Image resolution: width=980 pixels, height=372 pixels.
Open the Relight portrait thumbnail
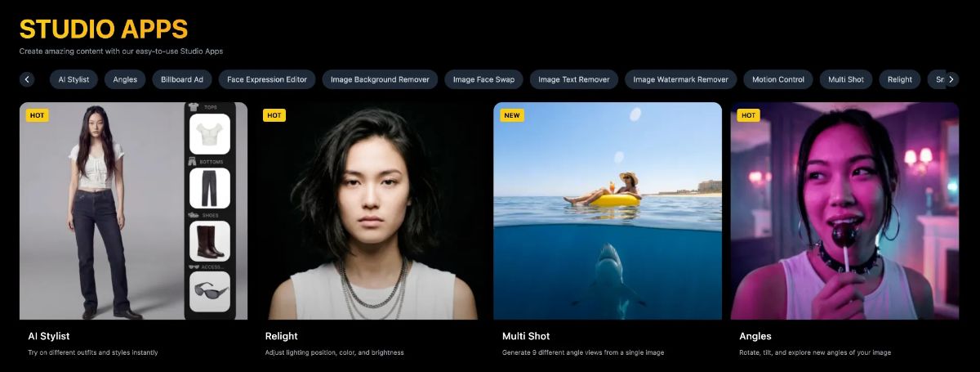371,211
